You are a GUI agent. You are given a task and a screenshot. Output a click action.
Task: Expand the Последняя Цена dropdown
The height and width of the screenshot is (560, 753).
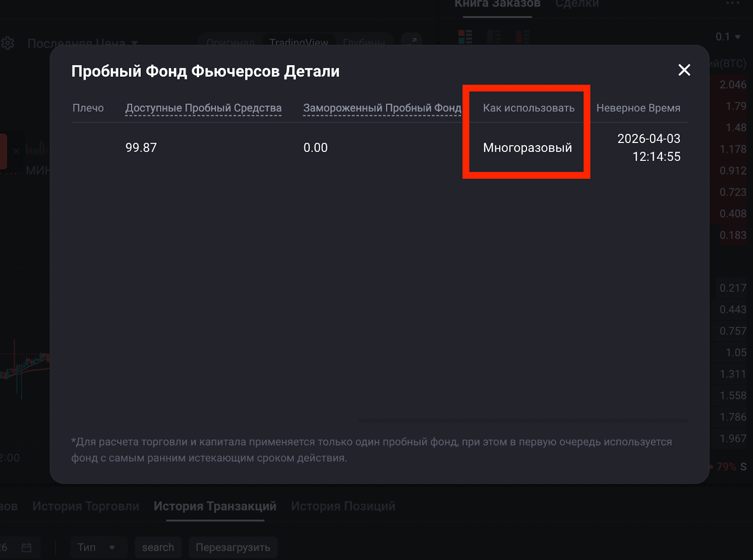(x=82, y=43)
